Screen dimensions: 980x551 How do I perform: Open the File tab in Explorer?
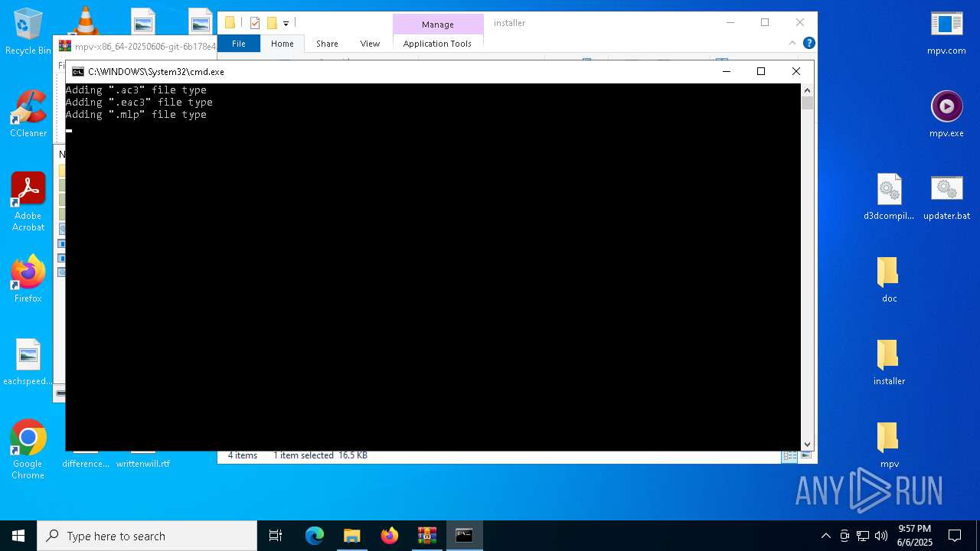[x=239, y=44]
